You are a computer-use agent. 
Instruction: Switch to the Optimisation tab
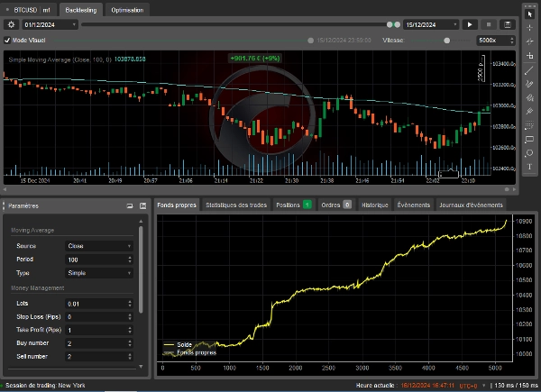click(127, 10)
